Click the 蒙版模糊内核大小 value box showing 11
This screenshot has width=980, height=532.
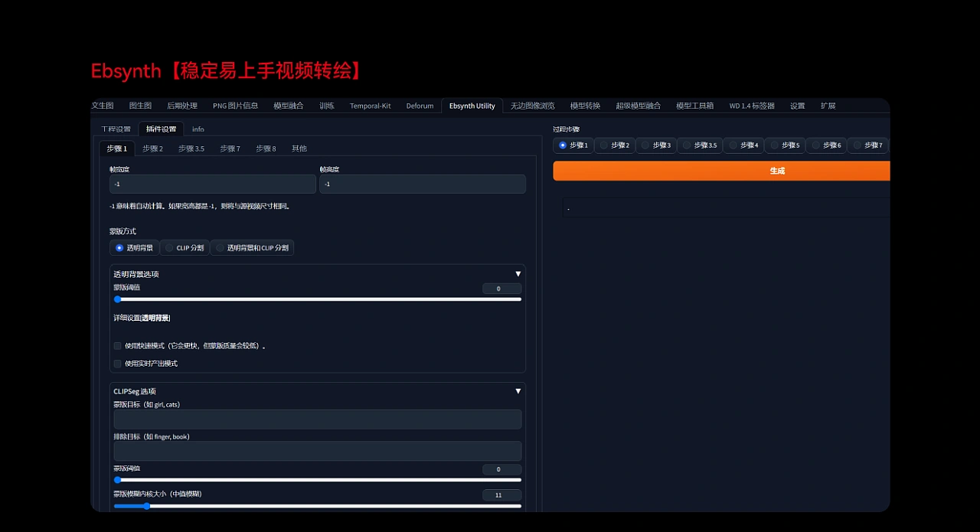click(x=502, y=495)
